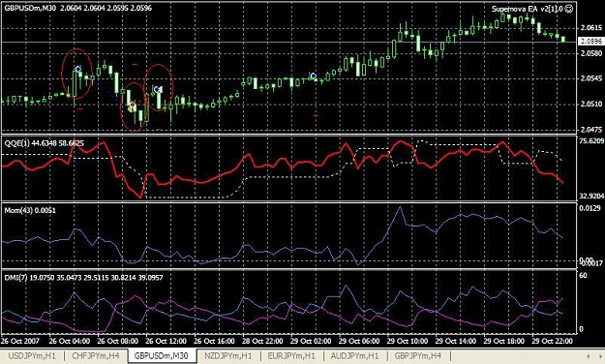Click the Mom(43) 0.0051 indicator label
Viewport: 605px width, 364px height.
(30, 210)
